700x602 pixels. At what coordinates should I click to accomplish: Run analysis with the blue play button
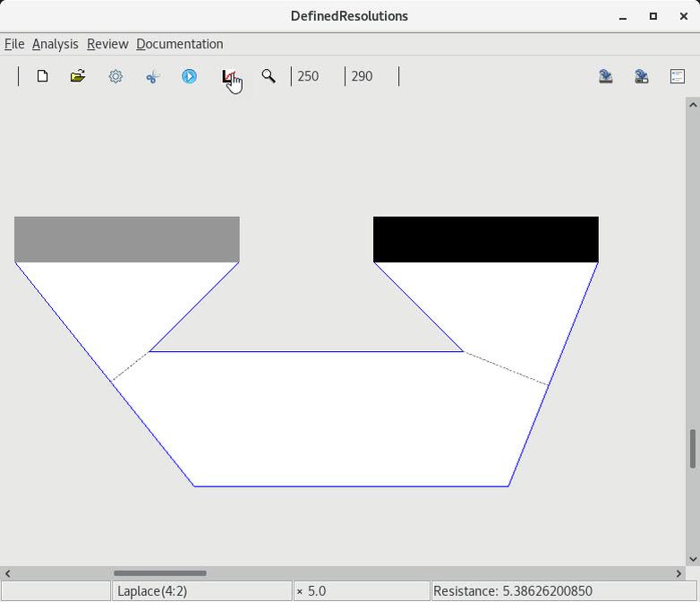pyautogui.click(x=189, y=76)
